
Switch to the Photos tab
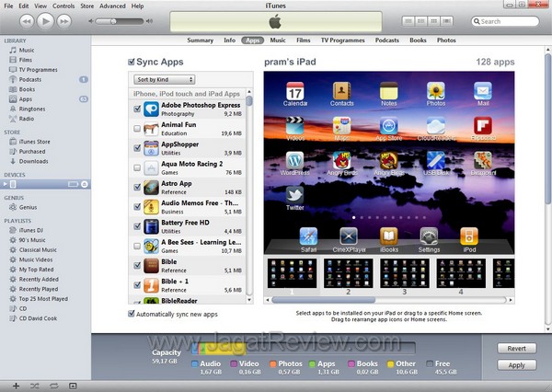click(446, 40)
